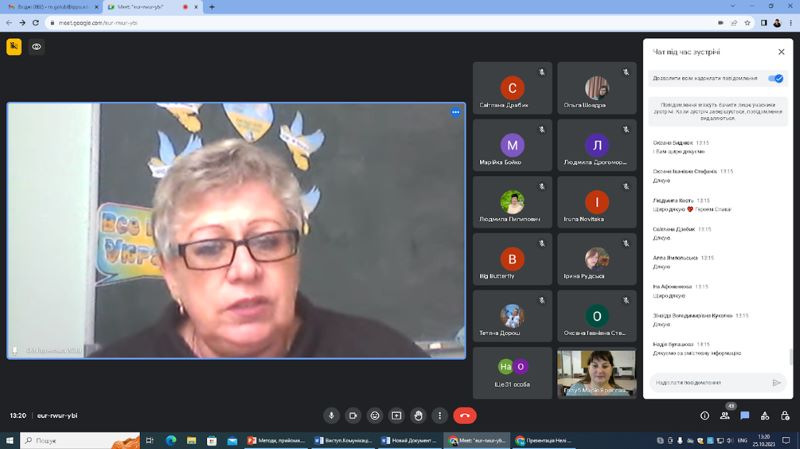This screenshot has height=449, width=800.
Task: Click the self-view video tile
Action: tap(596, 373)
